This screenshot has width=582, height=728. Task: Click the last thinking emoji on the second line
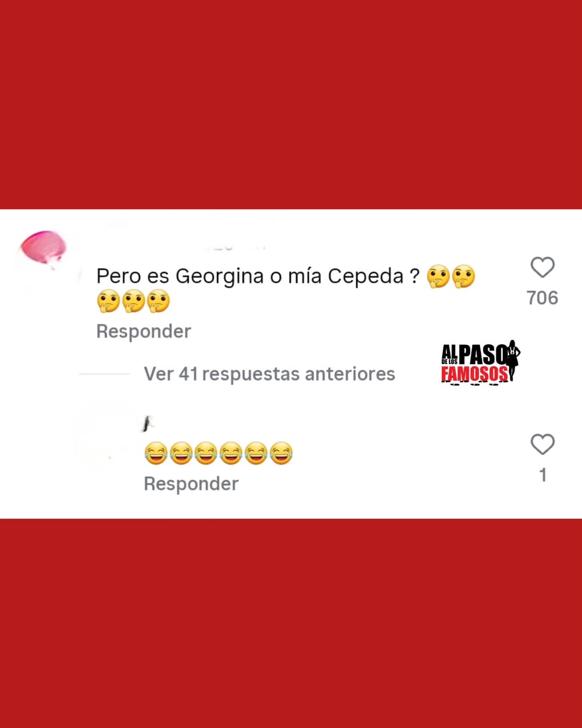[158, 301]
